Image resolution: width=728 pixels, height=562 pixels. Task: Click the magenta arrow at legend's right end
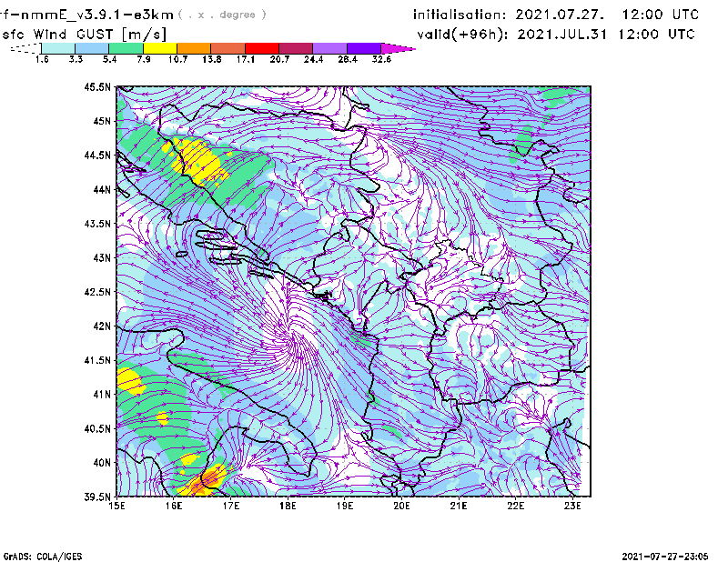[398, 48]
